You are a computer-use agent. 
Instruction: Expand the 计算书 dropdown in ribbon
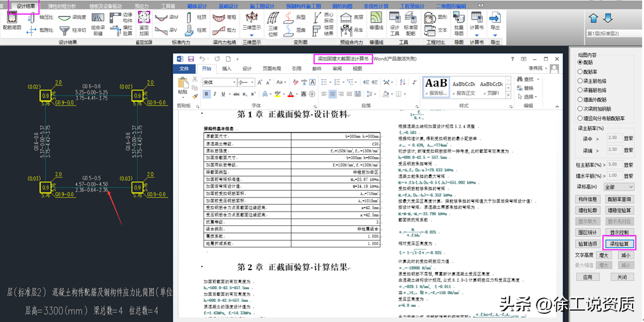click(x=477, y=35)
